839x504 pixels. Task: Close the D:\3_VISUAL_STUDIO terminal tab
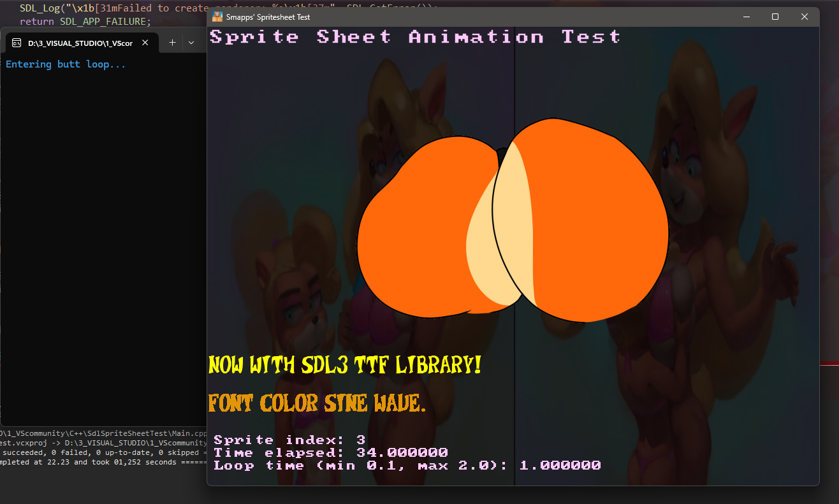pyautogui.click(x=145, y=43)
